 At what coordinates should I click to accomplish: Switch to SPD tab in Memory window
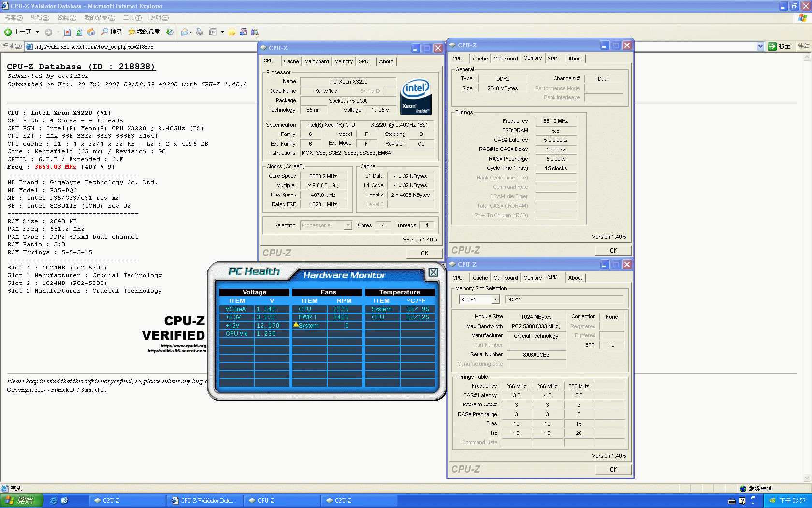(552, 59)
